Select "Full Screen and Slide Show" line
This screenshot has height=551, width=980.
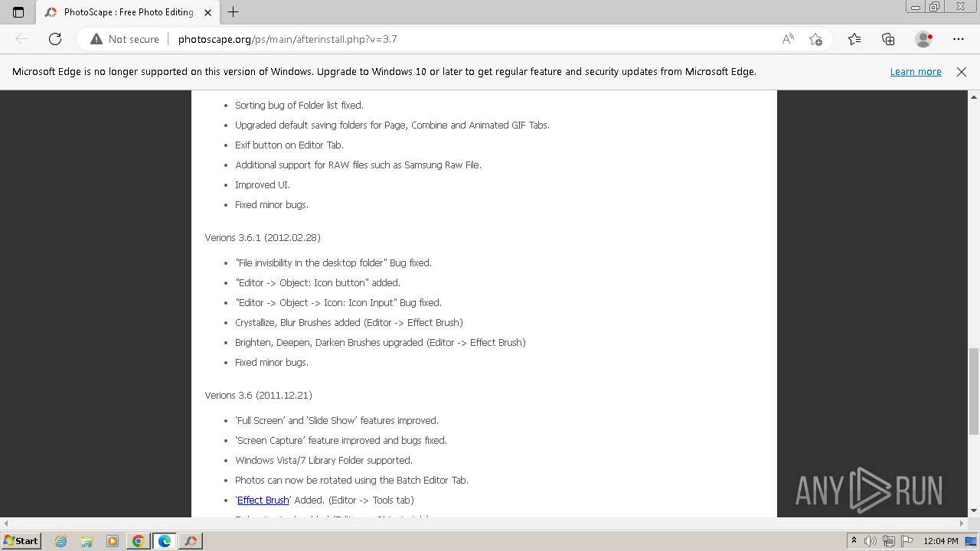337,421
